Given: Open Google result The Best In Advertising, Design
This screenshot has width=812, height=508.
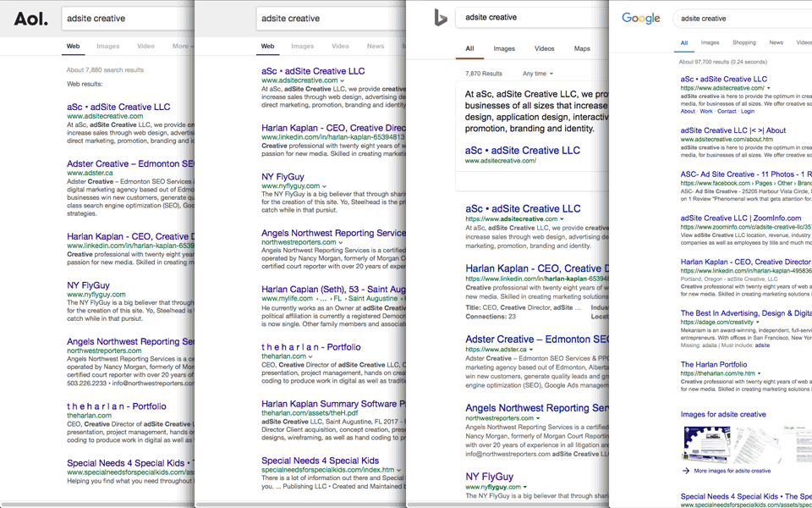Looking at the screenshot, I should (746, 313).
